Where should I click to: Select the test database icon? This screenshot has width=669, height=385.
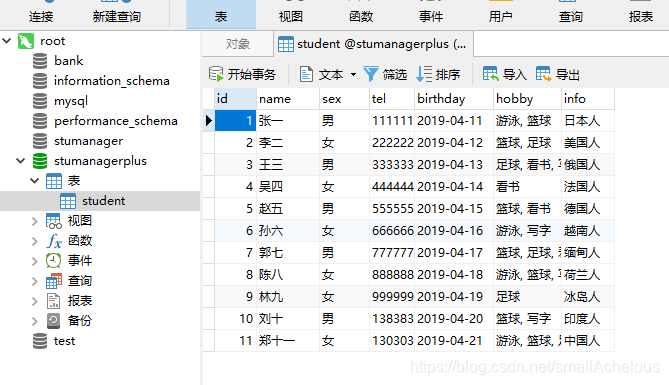pos(40,341)
